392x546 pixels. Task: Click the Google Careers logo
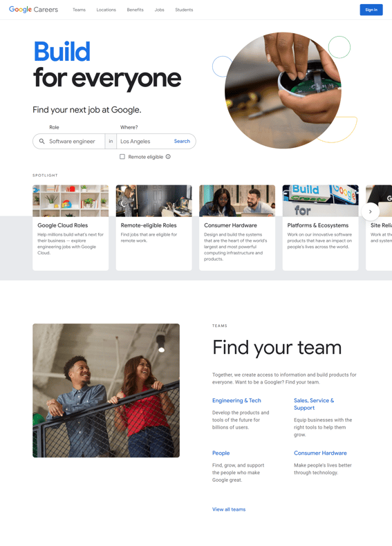point(33,10)
